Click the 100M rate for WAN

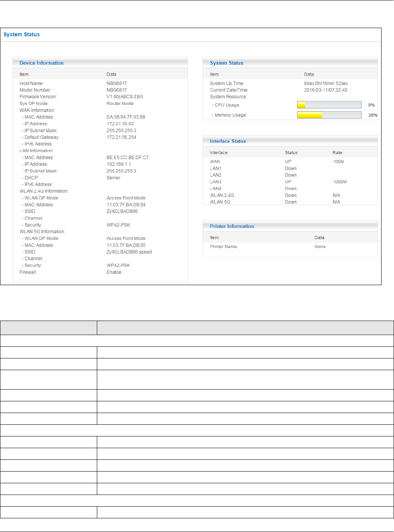pyautogui.click(x=338, y=161)
